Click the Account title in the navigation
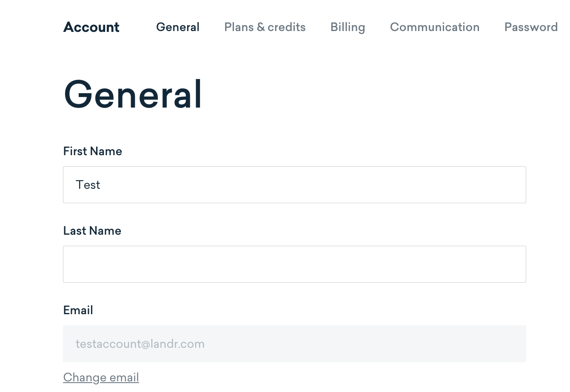This screenshot has width=570, height=392. pyautogui.click(x=91, y=27)
